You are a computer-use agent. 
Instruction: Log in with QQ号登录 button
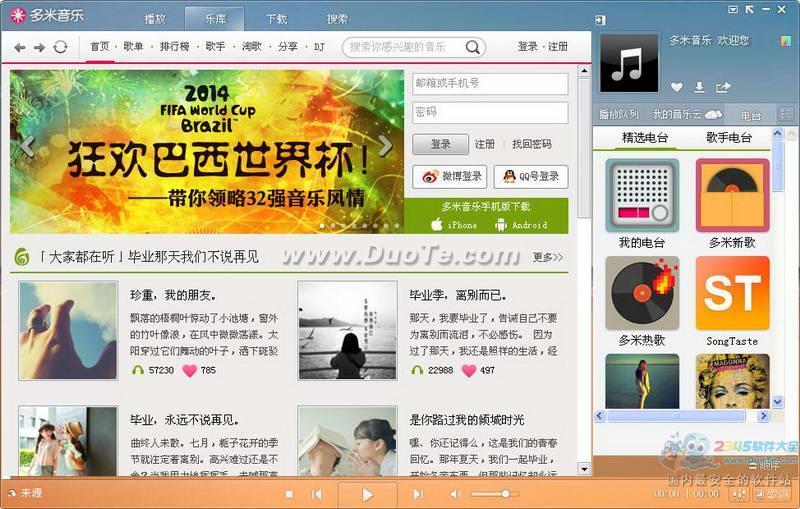[531, 177]
